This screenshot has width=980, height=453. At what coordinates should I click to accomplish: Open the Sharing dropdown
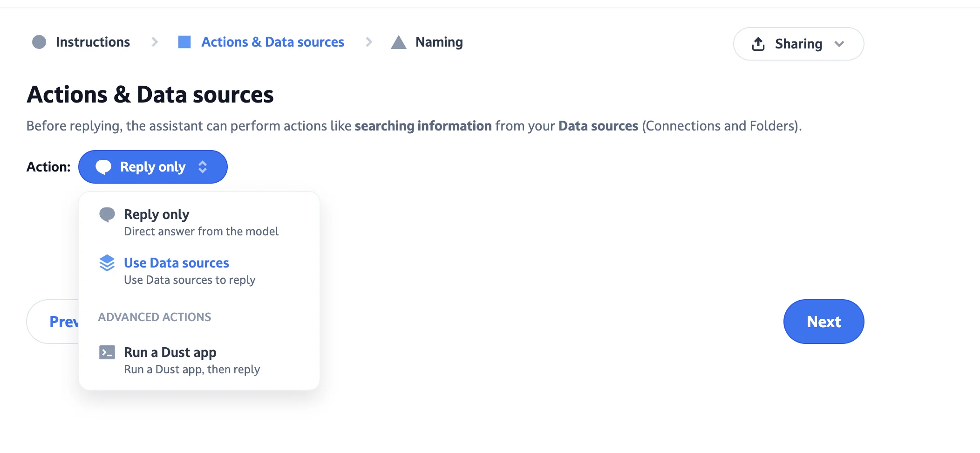[x=798, y=44]
